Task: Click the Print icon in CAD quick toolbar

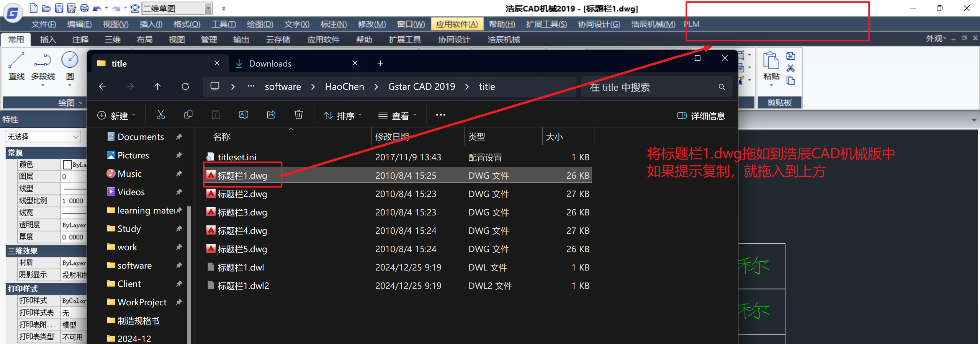Action: [84, 8]
